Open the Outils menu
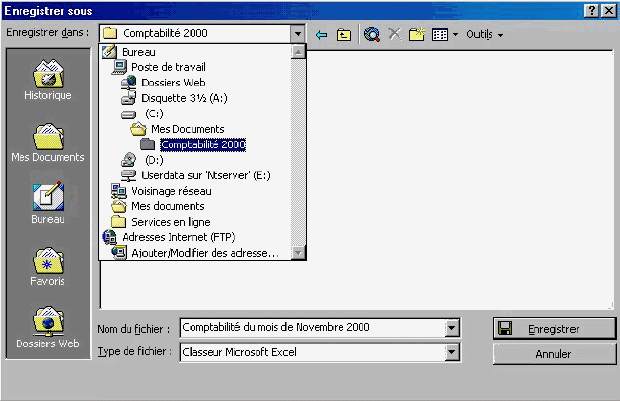The image size is (620, 401). tap(484, 35)
